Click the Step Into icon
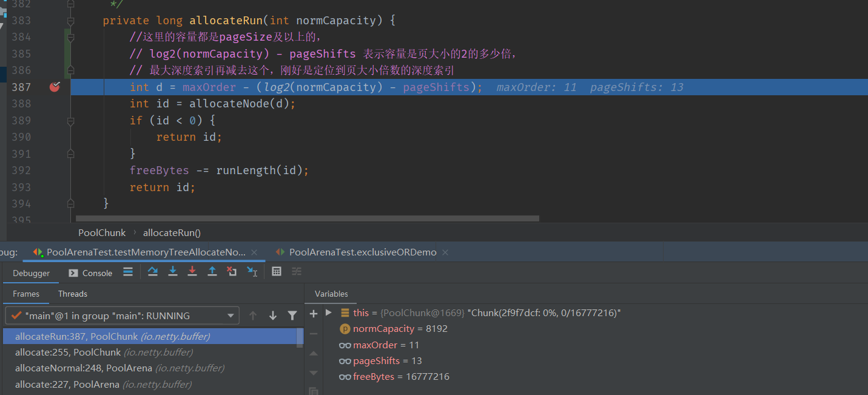 point(172,272)
